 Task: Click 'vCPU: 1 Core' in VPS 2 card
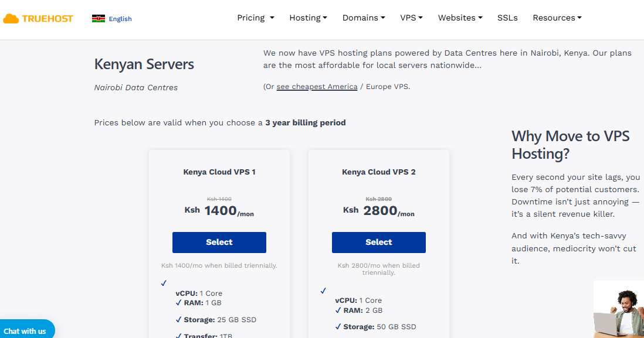coord(358,301)
